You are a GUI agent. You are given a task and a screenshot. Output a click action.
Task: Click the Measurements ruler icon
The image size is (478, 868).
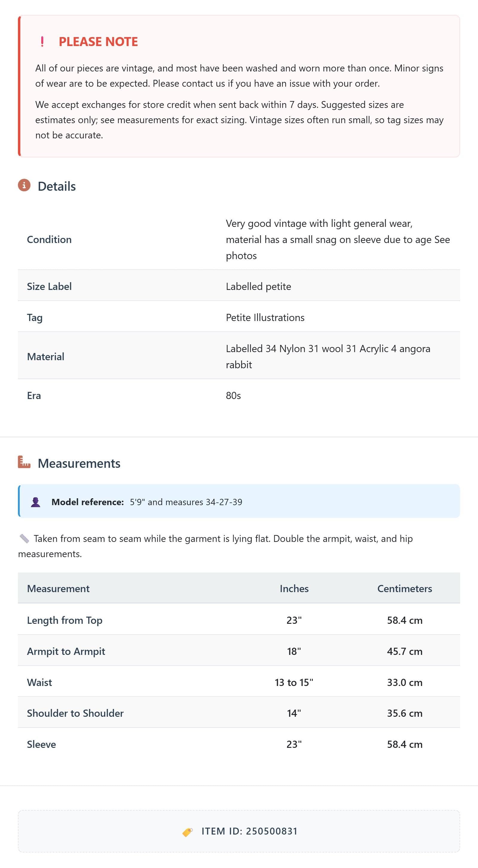(x=24, y=462)
